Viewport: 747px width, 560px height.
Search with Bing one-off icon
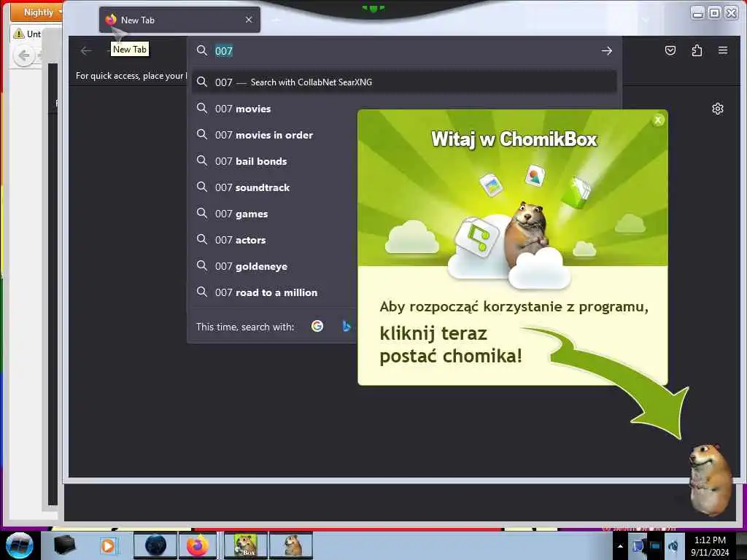347,326
